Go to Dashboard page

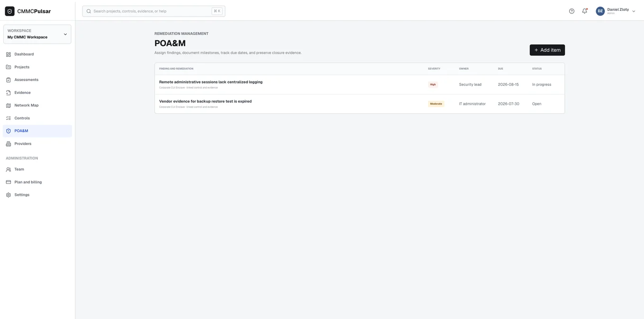click(x=37, y=55)
